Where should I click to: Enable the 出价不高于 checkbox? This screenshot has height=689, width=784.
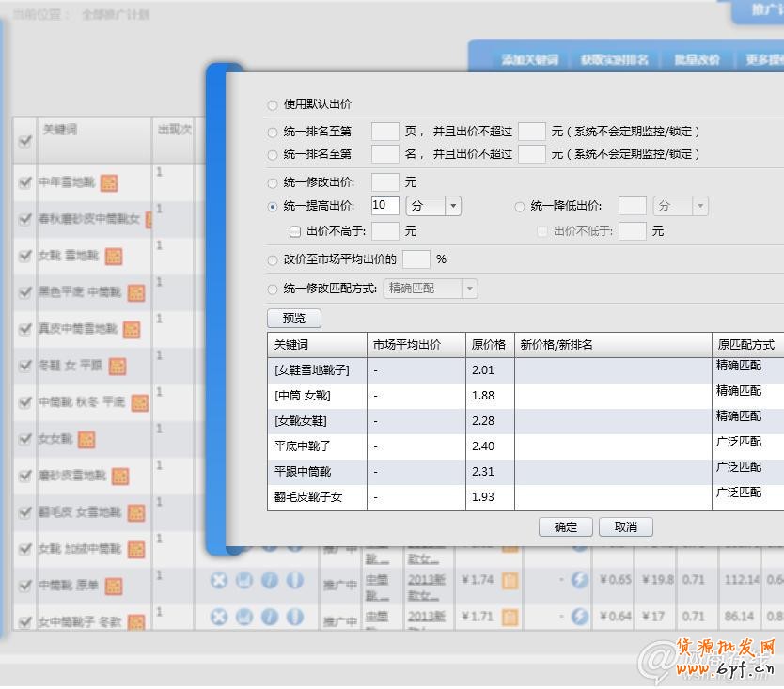[x=295, y=230]
